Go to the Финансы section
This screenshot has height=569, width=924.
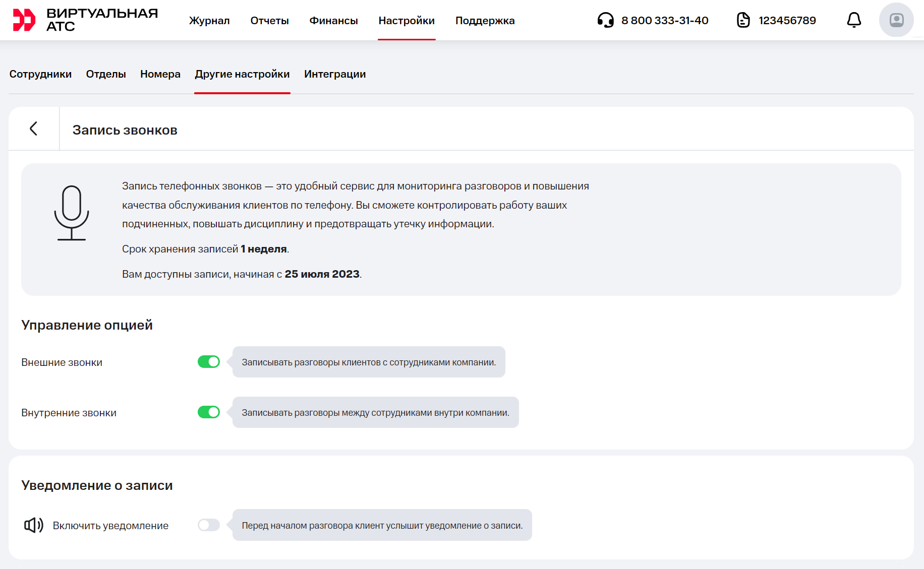(333, 21)
